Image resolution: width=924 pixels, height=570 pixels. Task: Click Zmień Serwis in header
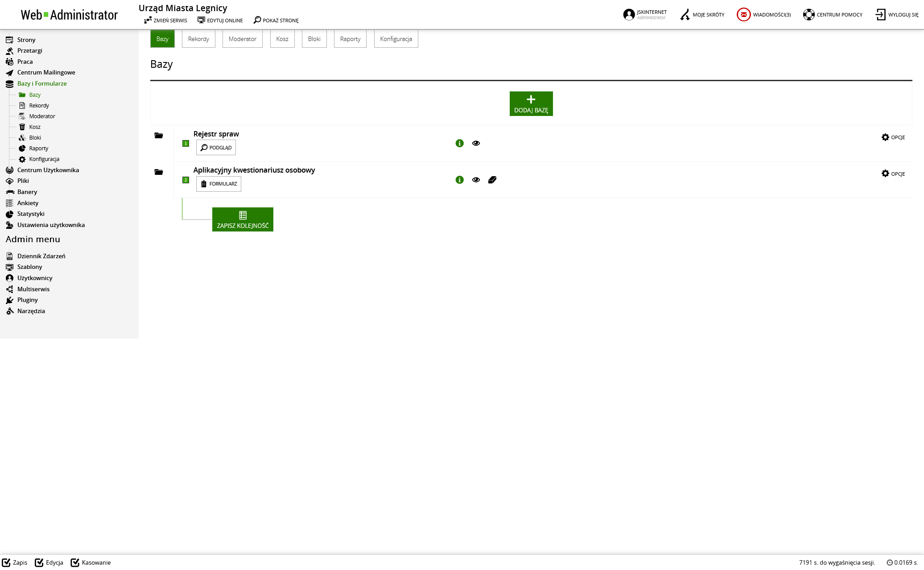[x=165, y=21]
